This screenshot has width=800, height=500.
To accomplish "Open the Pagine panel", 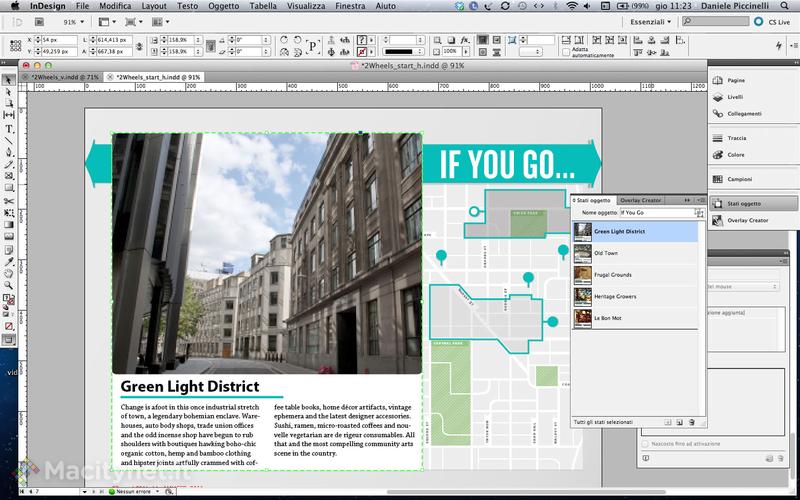I will [x=736, y=78].
